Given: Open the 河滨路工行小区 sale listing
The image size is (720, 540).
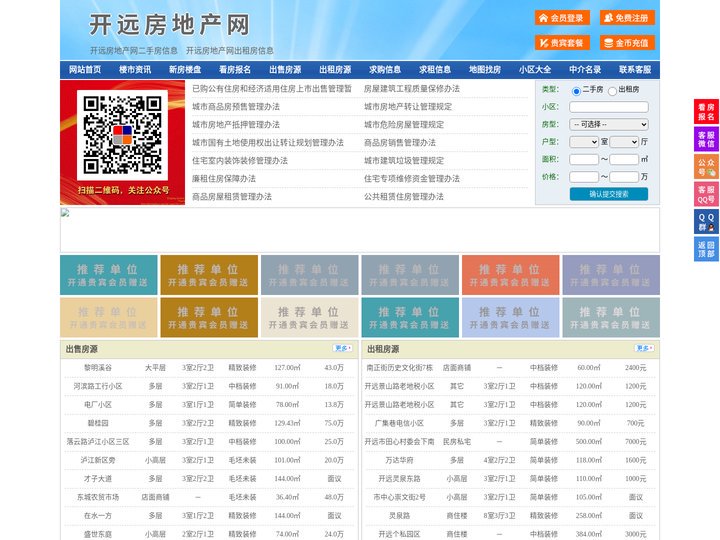Looking at the screenshot, I should (98, 386).
